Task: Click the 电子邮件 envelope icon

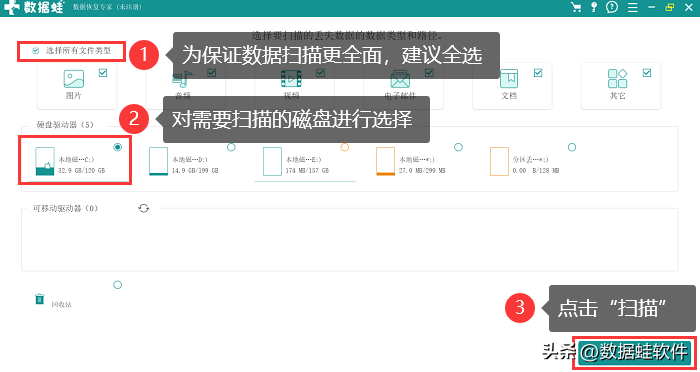Action: [x=400, y=79]
